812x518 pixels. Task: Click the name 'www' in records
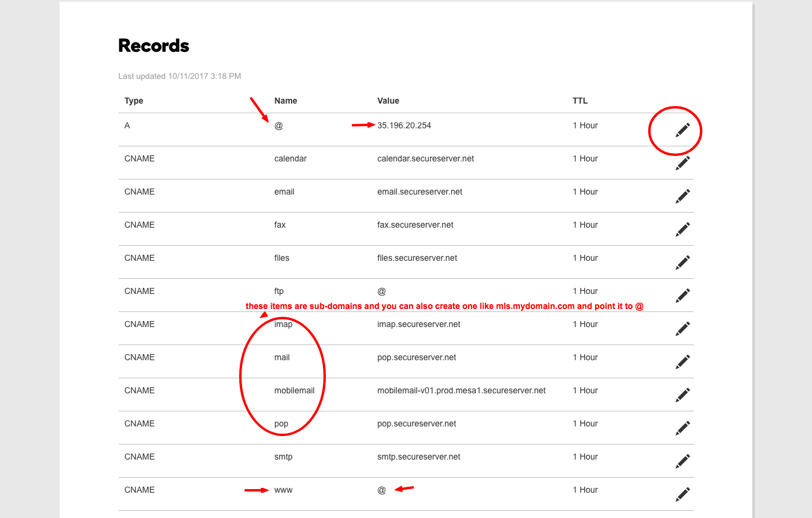coord(283,490)
